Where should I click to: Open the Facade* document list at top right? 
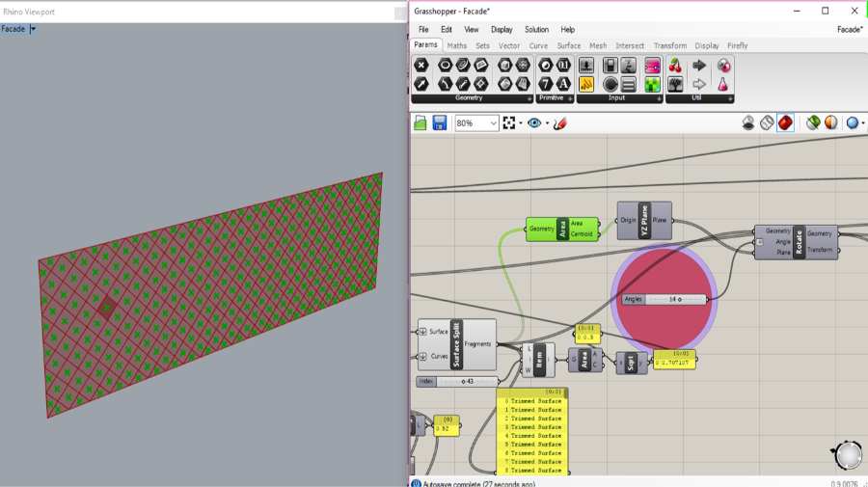(850, 29)
